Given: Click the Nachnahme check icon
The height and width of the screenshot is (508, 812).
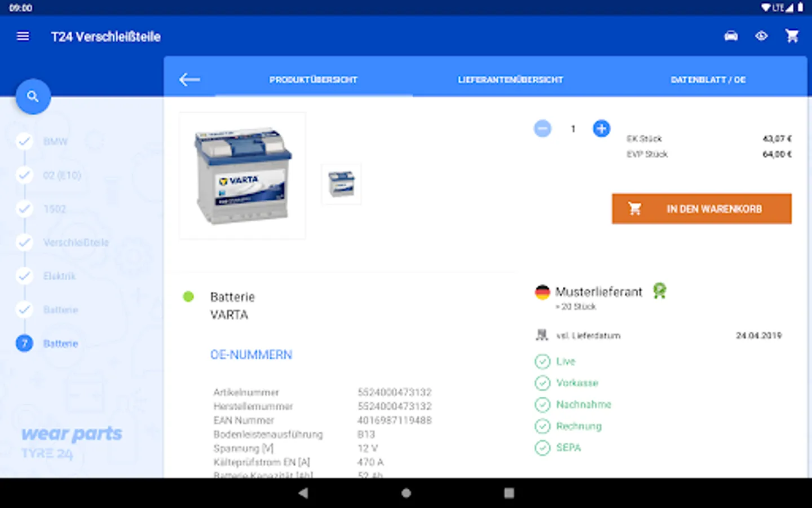Looking at the screenshot, I should coord(542,405).
